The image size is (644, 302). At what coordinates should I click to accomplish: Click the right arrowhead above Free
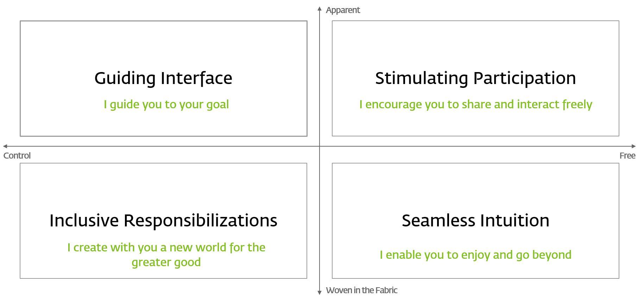tap(633, 146)
